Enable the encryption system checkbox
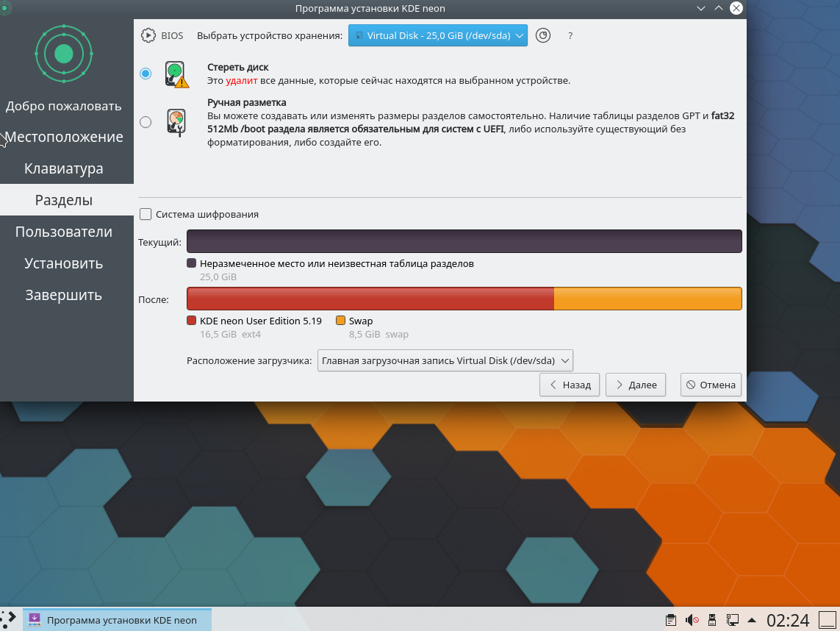This screenshot has height=631, width=840. [x=146, y=214]
